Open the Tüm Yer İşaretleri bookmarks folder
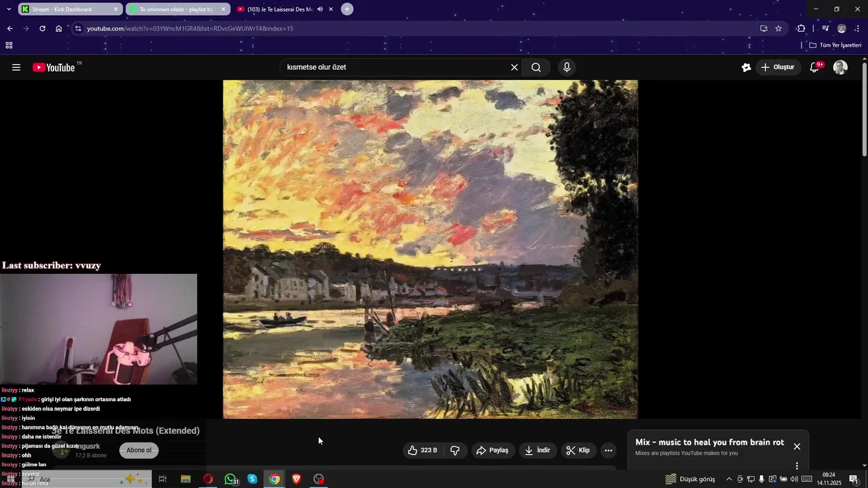868x488 pixels. point(835,45)
